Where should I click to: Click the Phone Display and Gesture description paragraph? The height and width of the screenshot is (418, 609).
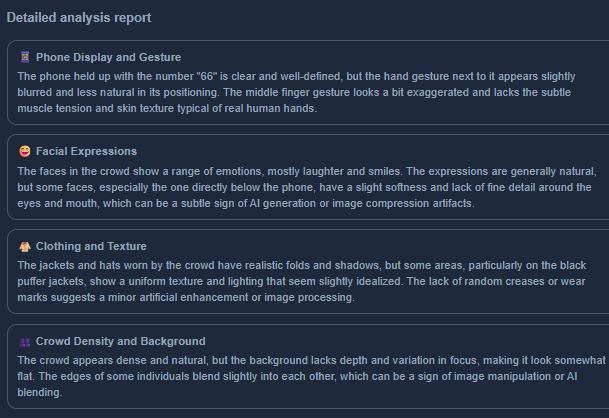[x=300, y=92]
